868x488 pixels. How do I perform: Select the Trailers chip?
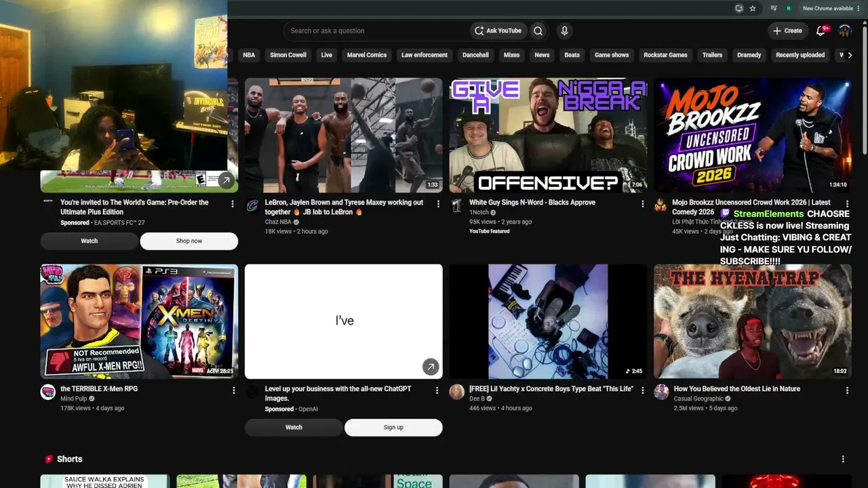coord(712,55)
